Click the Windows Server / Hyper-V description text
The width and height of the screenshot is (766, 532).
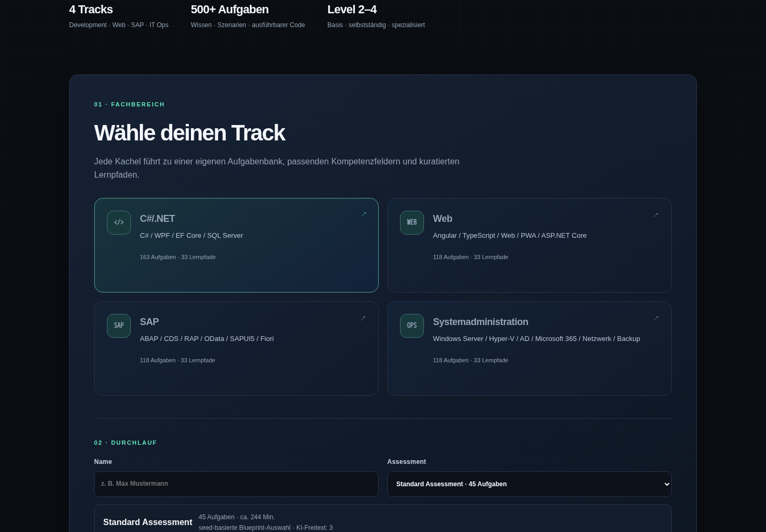tap(536, 338)
